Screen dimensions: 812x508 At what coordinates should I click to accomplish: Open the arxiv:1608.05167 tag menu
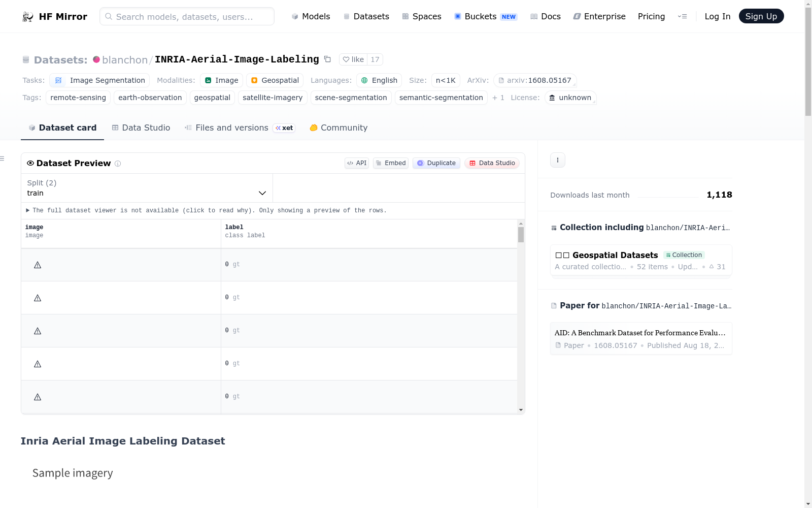click(535, 80)
